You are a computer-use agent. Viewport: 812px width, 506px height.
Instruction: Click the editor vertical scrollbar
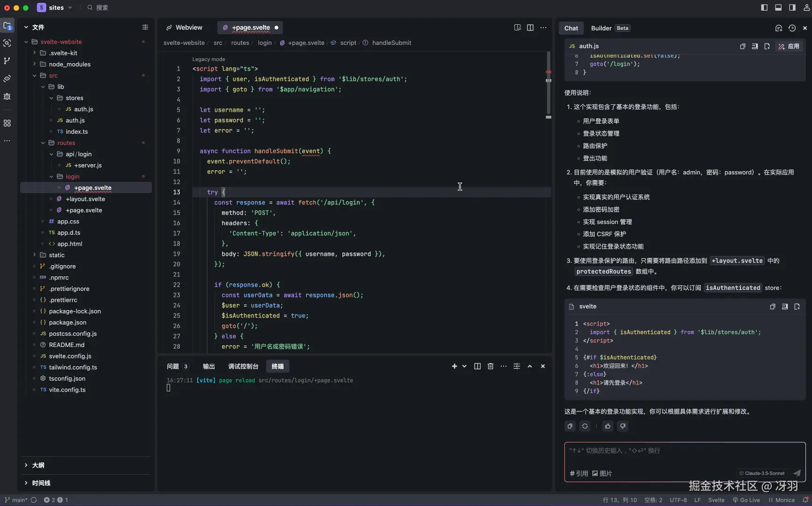[x=548, y=82]
